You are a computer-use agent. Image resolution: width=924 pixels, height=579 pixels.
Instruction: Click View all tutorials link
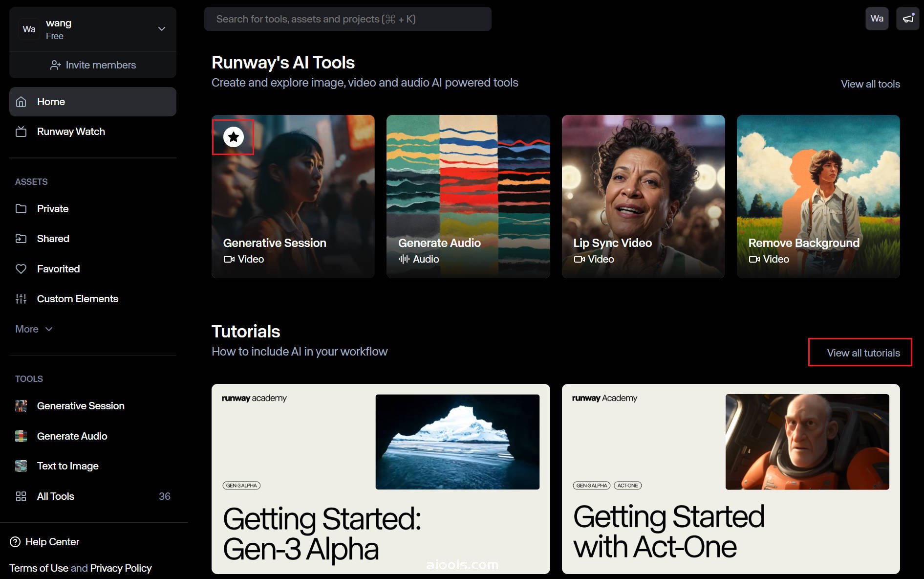click(863, 353)
